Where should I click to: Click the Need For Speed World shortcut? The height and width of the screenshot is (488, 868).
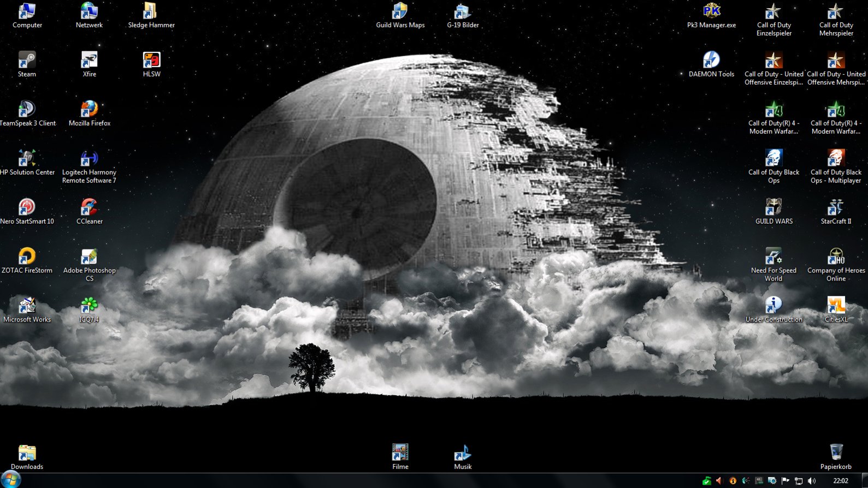tap(773, 257)
